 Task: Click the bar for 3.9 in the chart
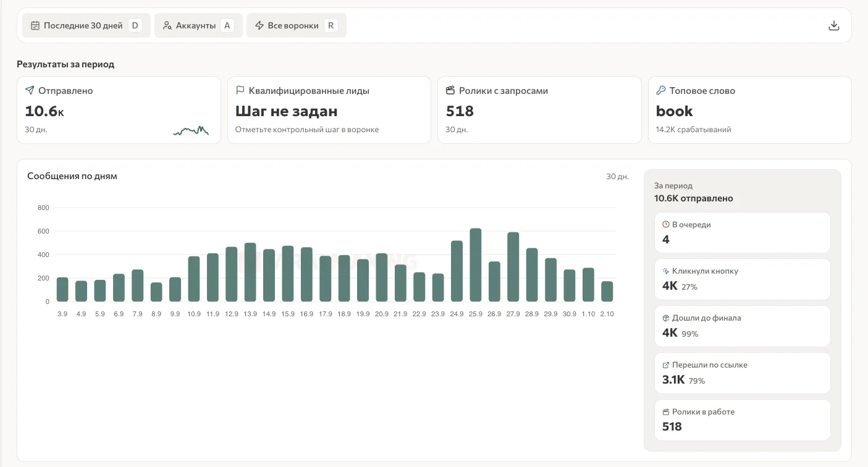62,289
